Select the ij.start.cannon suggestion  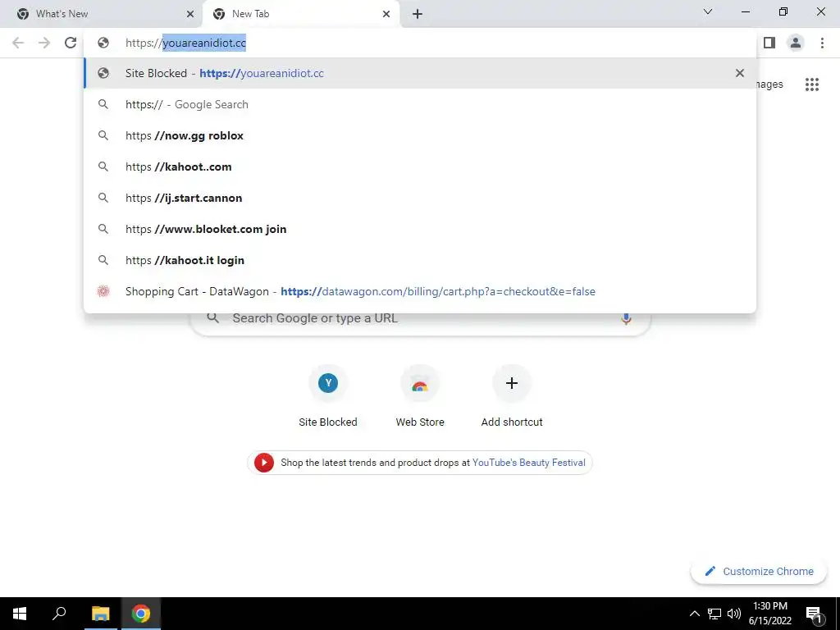[x=420, y=198]
